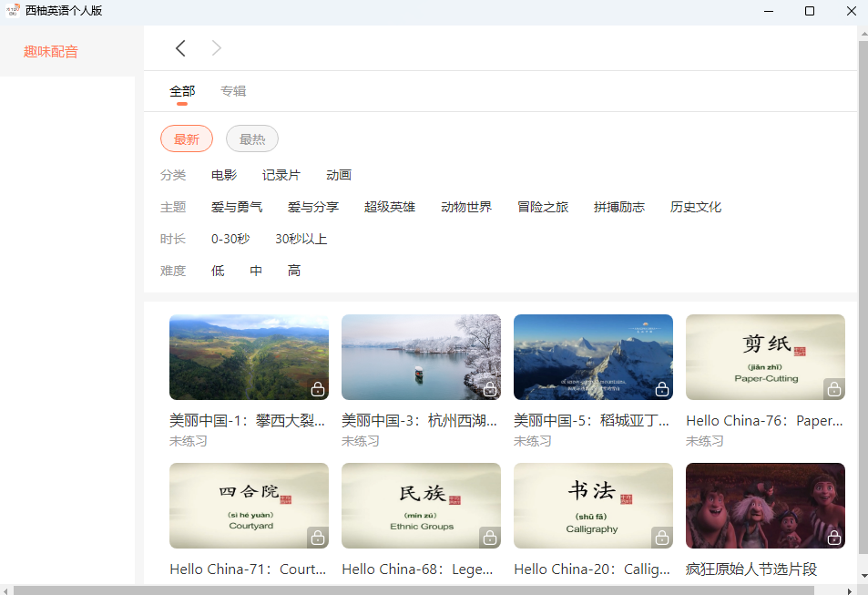Click the lock icon on 美丽中国-1 card
This screenshot has height=595, width=868.
[317, 388]
